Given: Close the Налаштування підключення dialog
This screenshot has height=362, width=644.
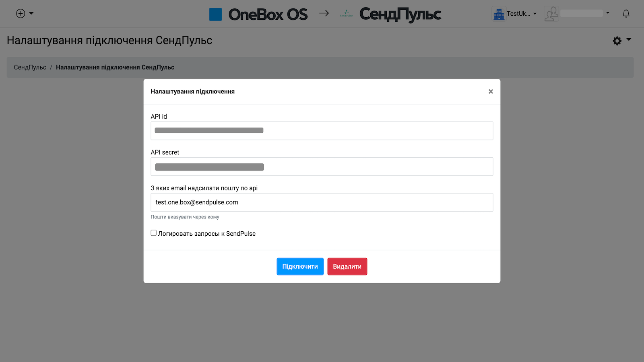Looking at the screenshot, I should (490, 91).
